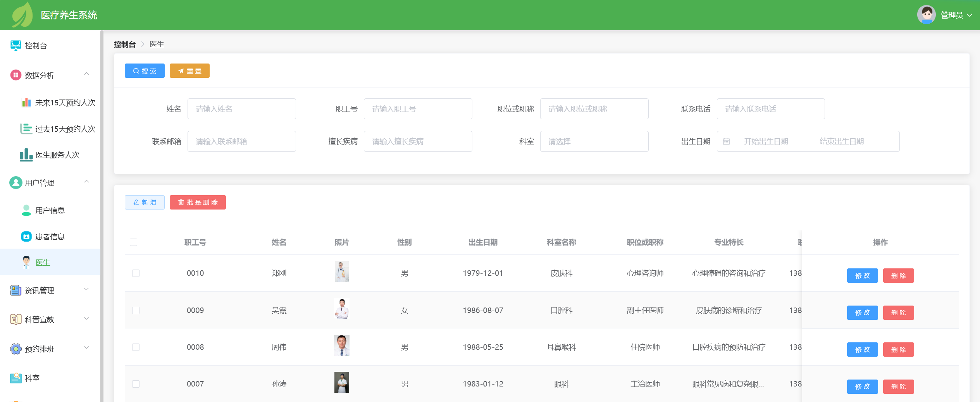The height and width of the screenshot is (402, 980).
Task: Open 未来15天预约人次 menu item
Action: pyautogui.click(x=50, y=103)
